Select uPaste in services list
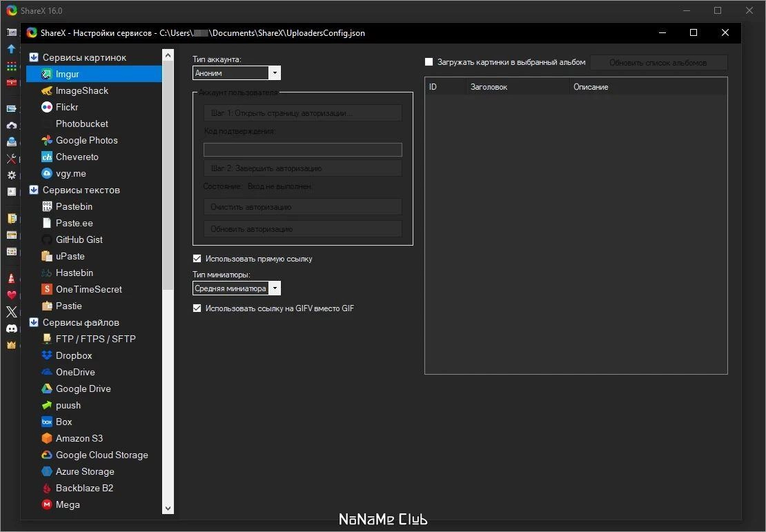This screenshot has width=766, height=532. [70, 257]
